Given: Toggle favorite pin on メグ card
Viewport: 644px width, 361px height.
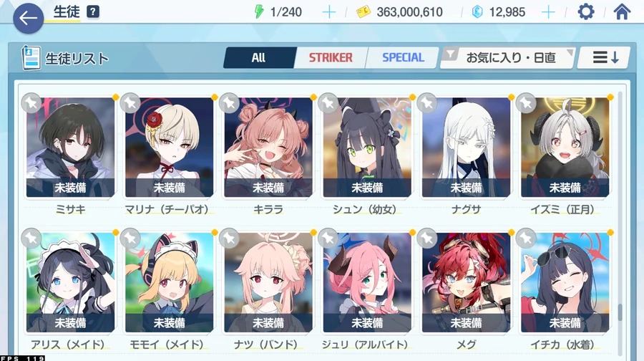Looking at the screenshot, I should point(427,238).
